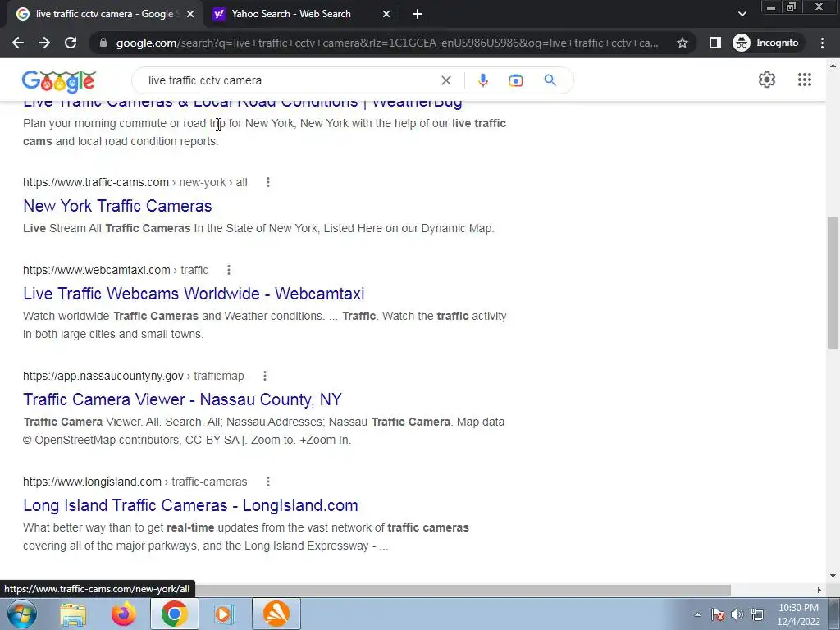Launch Firefox from the taskbar

[123, 614]
